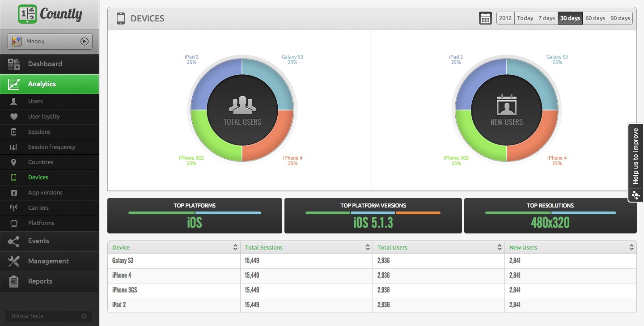Select the 2012 date range

(x=505, y=18)
